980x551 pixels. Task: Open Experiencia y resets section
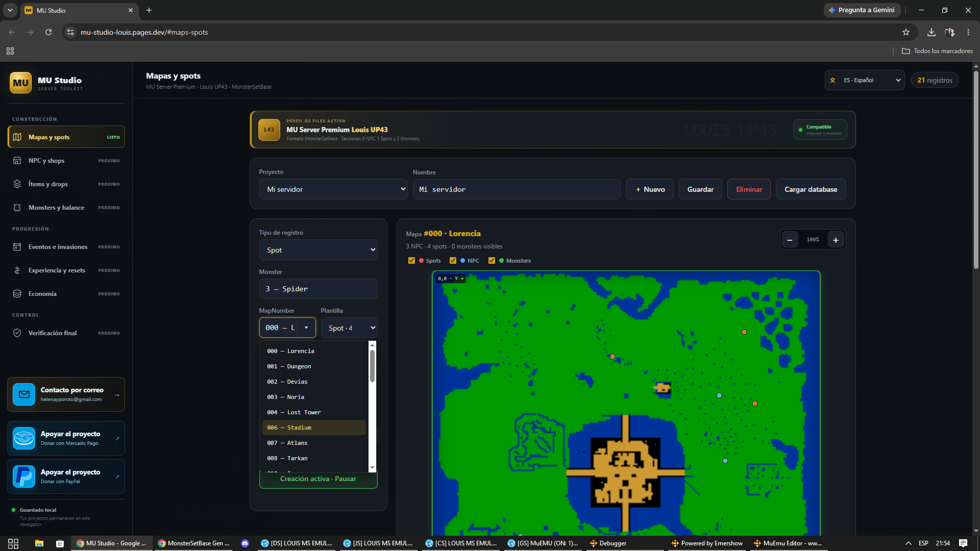click(x=66, y=270)
